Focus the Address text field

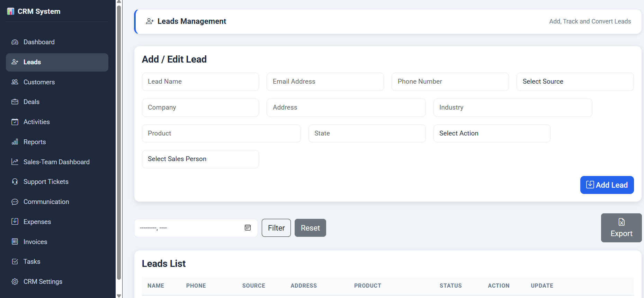click(x=346, y=108)
